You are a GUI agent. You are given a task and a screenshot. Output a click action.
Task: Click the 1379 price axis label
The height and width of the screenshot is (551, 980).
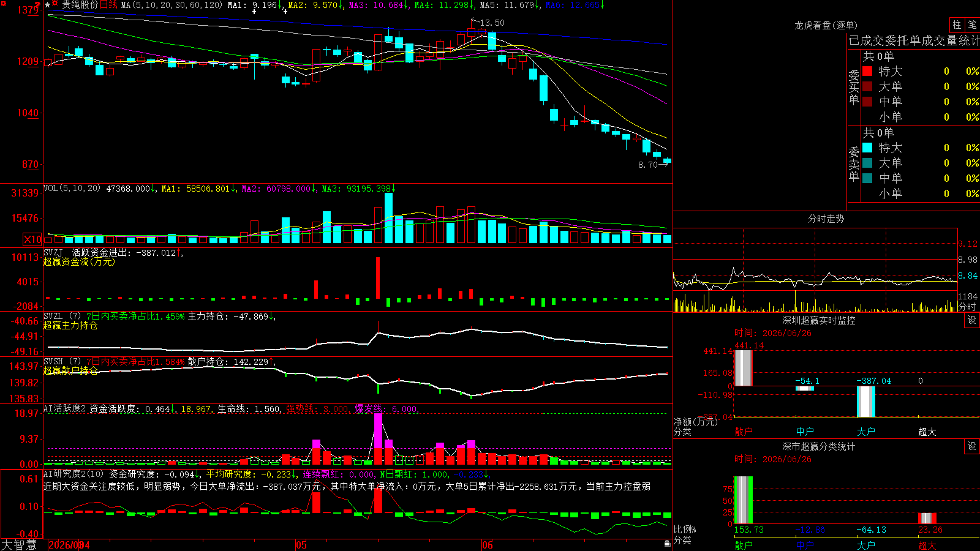point(28,10)
